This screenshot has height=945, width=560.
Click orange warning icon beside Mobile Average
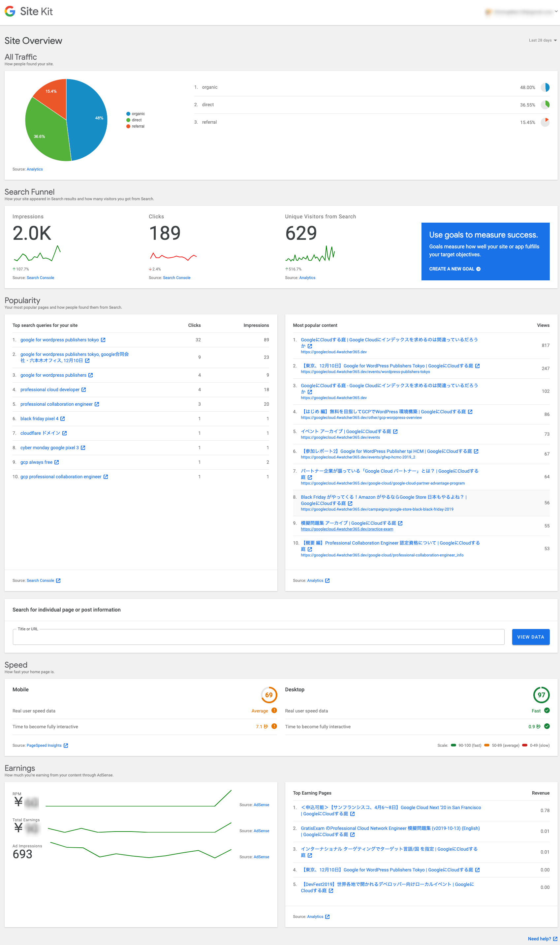coord(274,710)
